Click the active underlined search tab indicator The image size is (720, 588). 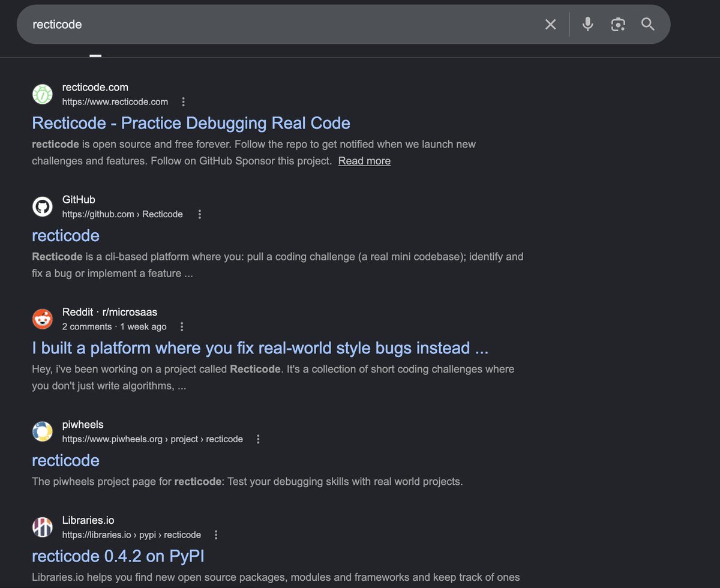click(x=95, y=56)
